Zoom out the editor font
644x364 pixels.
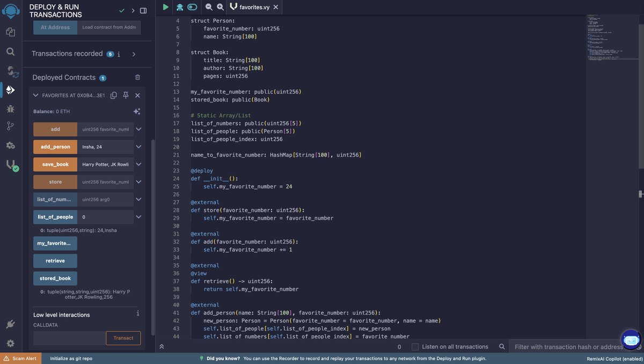(x=208, y=7)
